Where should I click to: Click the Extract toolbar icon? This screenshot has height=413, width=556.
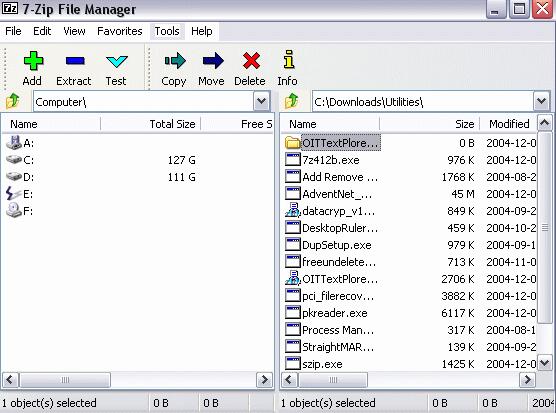pos(75,61)
